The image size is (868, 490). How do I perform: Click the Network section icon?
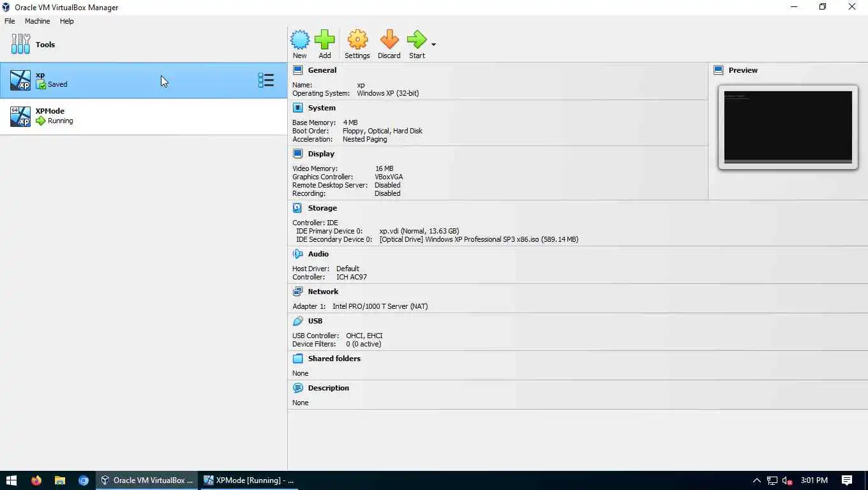[297, 292]
